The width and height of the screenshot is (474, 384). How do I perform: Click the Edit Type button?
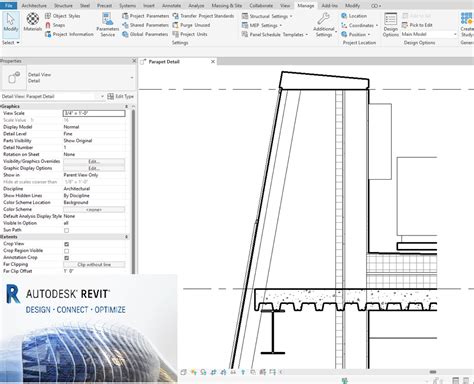120,96
